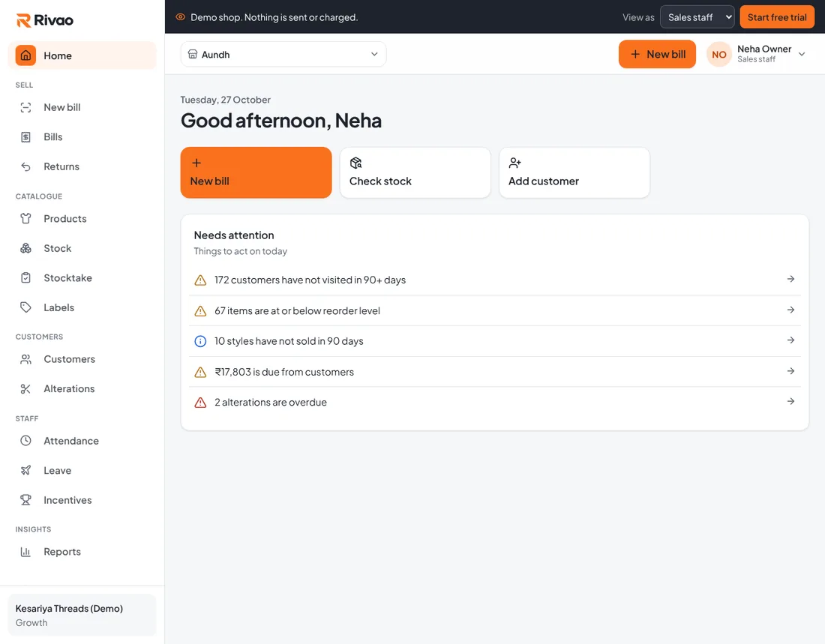Click the Check stock card
825x644 pixels.
[415, 172]
